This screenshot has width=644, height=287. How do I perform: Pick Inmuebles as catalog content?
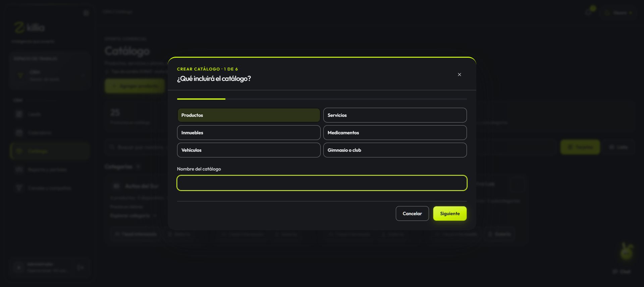249,133
